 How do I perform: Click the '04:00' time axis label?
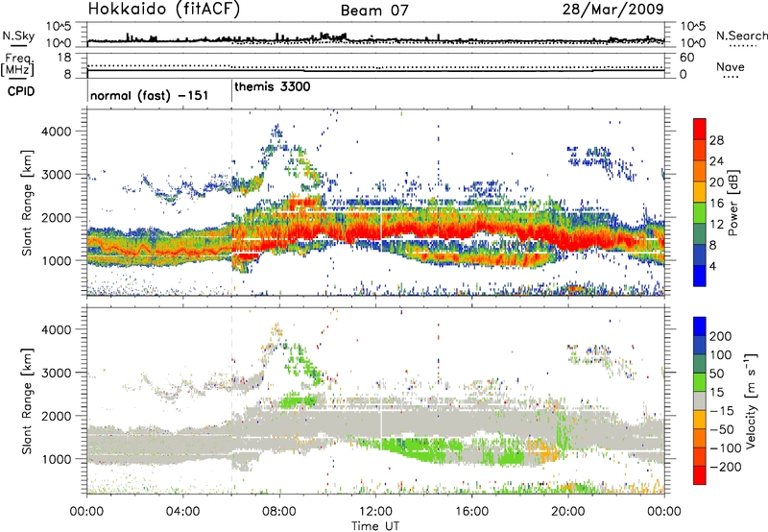(183, 511)
